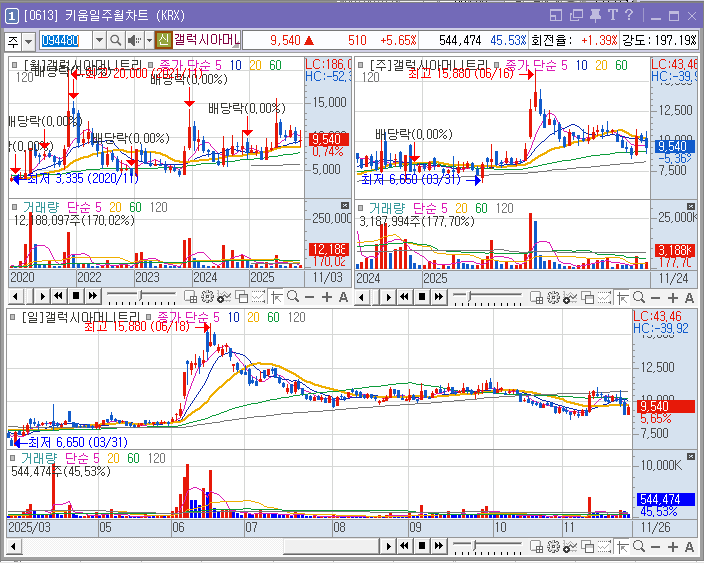Toggle the square marker beside [월] chart title

[x=15, y=65]
